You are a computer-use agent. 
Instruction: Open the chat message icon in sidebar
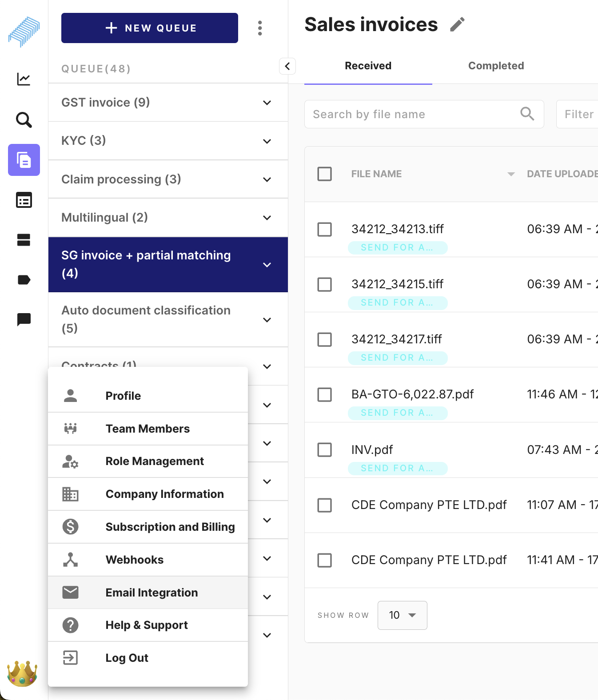pyautogui.click(x=24, y=319)
